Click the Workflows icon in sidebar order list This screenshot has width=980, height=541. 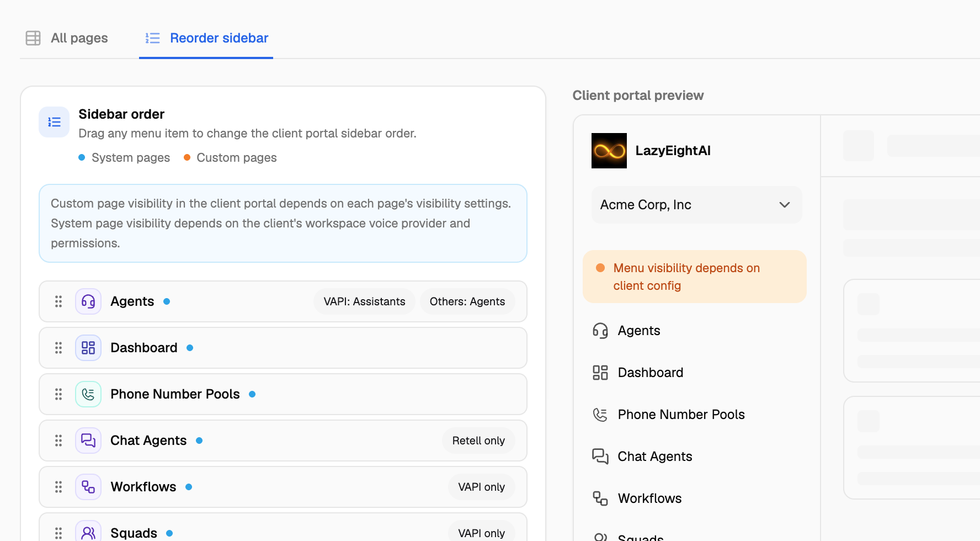click(x=88, y=487)
